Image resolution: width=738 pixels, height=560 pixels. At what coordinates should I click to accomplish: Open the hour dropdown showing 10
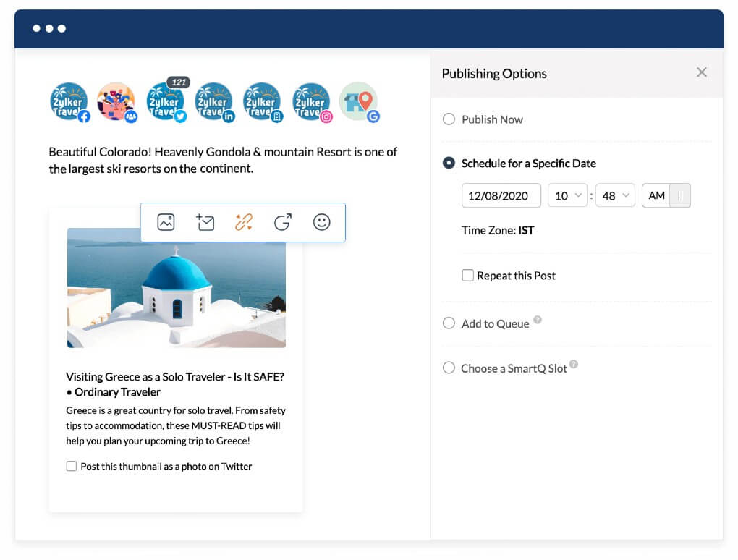pos(567,195)
